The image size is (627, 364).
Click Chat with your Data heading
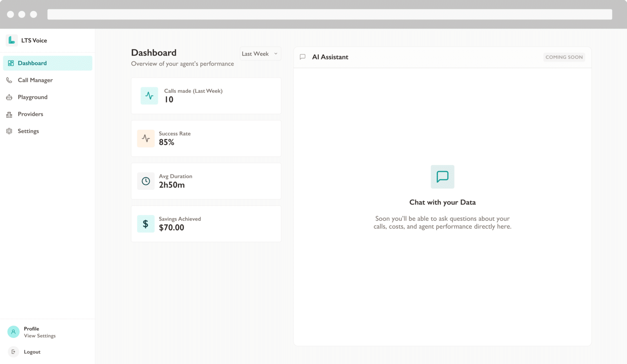click(x=442, y=202)
